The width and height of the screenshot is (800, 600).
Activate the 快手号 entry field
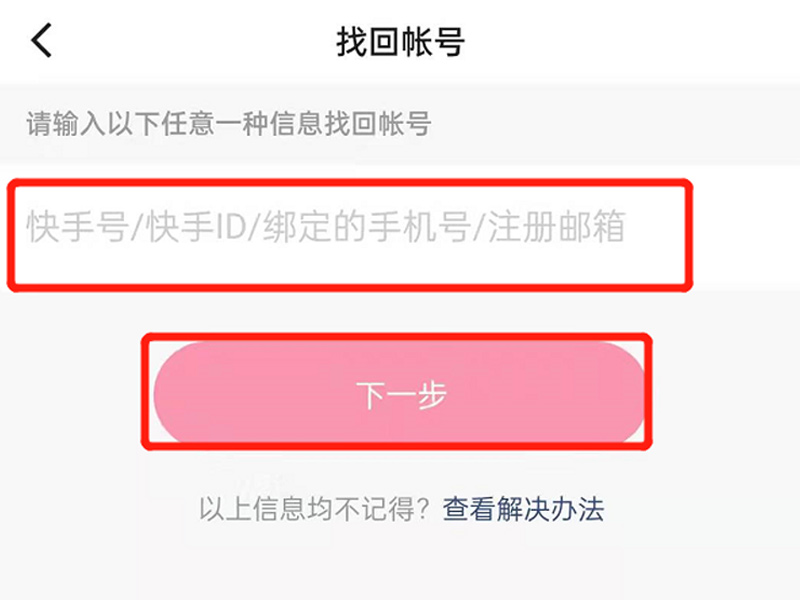pos(350,228)
